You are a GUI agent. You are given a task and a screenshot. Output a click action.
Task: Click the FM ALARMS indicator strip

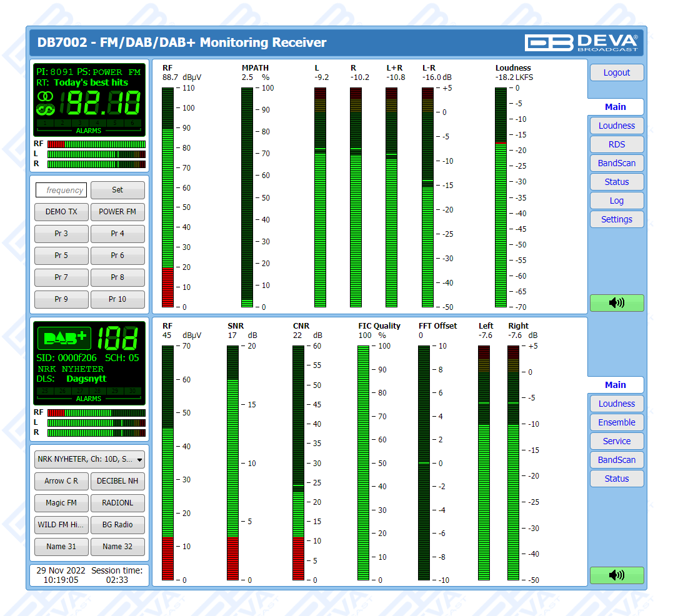88,125
